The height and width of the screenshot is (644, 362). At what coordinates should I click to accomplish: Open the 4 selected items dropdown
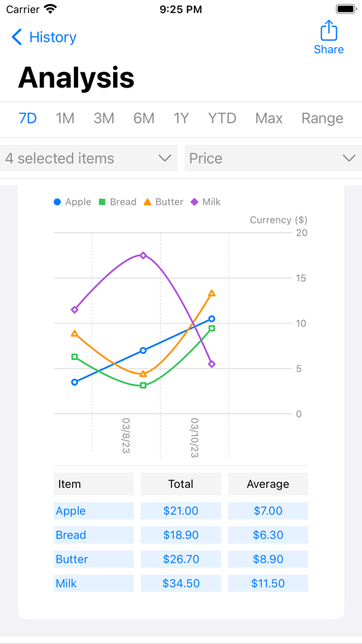[x=89, y=158]
